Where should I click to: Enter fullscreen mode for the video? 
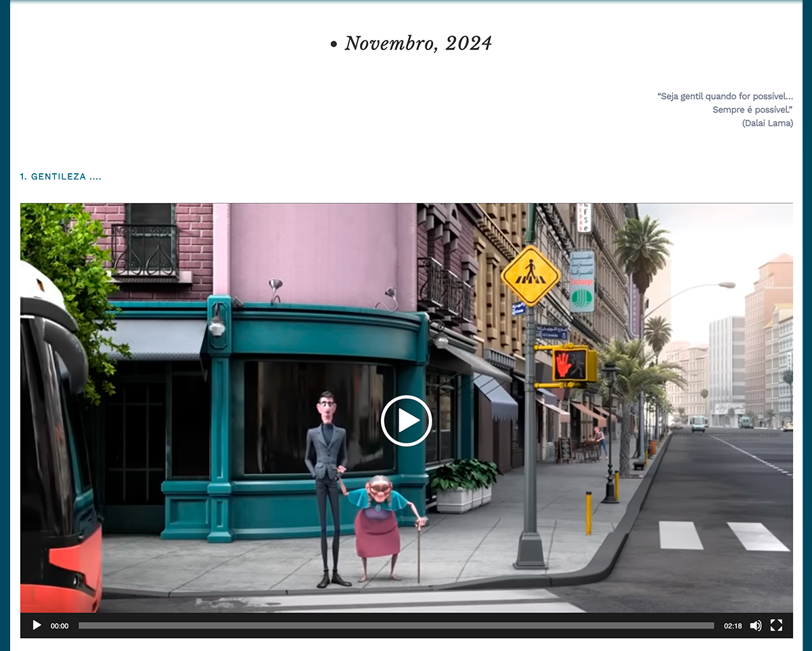point(776,626)
